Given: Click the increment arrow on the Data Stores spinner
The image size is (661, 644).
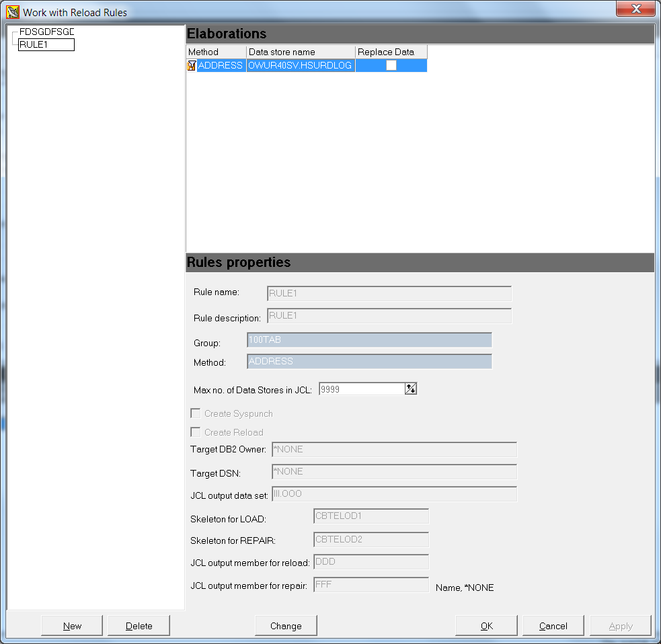Looking at the screenshot, I should point(410,385).
